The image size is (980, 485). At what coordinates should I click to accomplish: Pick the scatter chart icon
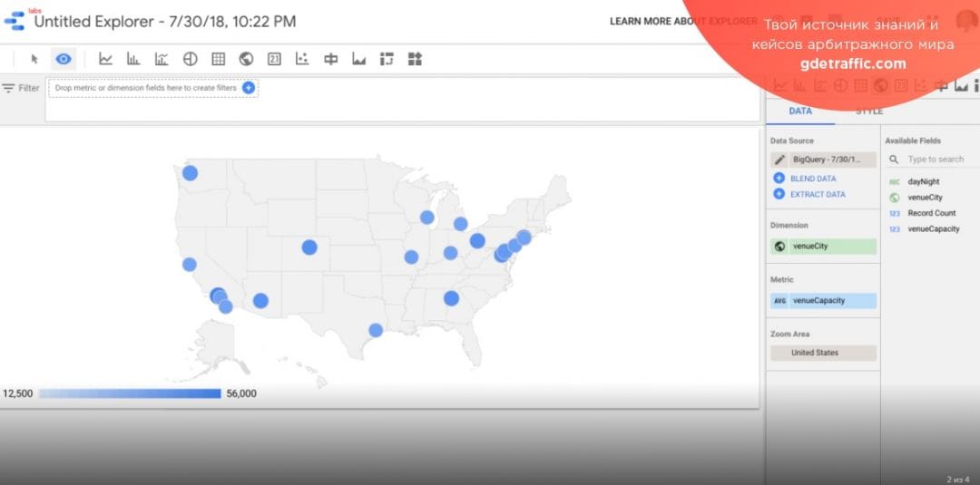(302, 59)
